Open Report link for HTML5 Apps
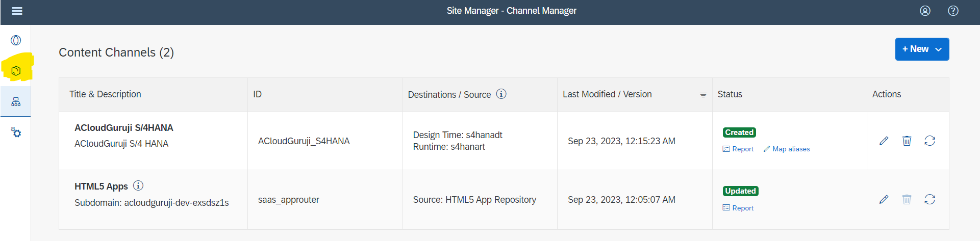980x241 pixels. (738, 208)
